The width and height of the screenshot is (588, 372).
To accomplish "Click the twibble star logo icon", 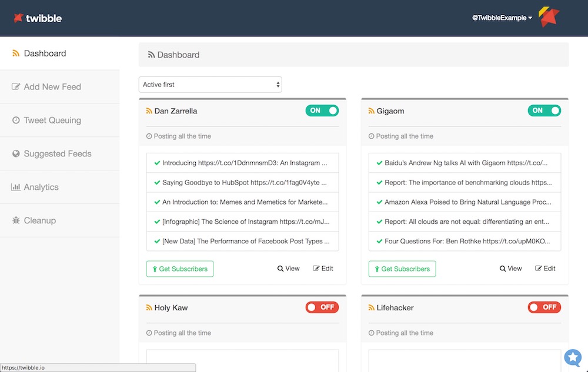I will (x=18, y=18).
